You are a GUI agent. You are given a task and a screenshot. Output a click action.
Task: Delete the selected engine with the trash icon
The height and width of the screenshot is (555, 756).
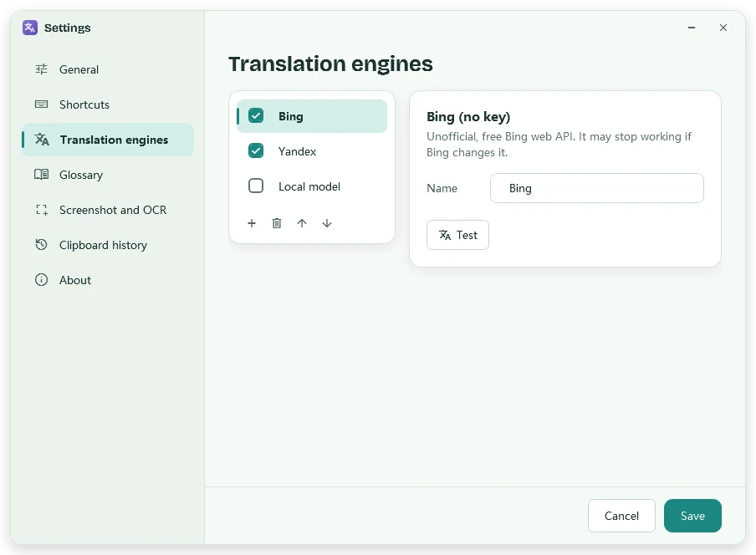[x=277, y=223]
